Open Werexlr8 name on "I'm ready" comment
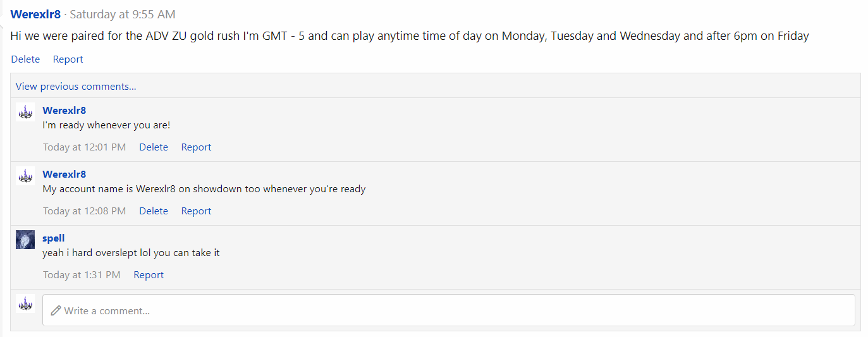 tap(64, 111)
